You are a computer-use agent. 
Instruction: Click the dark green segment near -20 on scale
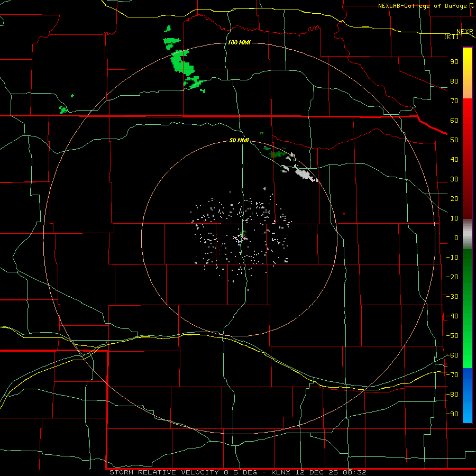click(467, 273)
